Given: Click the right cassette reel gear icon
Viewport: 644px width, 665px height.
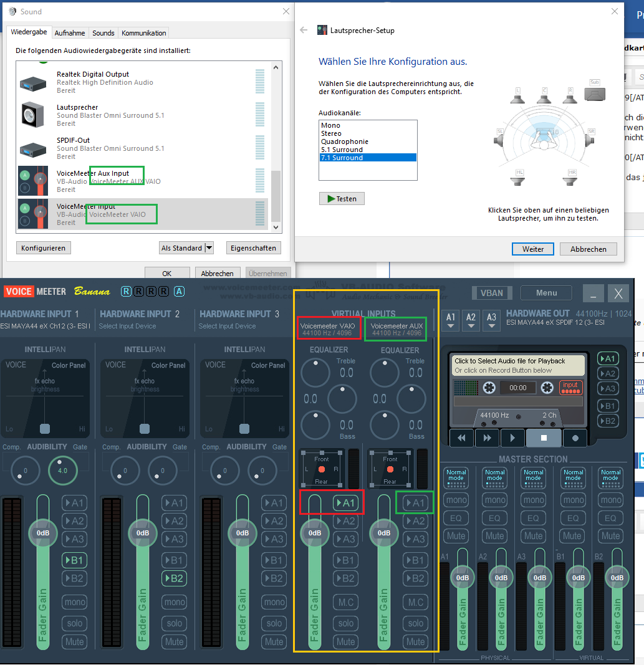Looking at the screenshot, I should (547, 387).
